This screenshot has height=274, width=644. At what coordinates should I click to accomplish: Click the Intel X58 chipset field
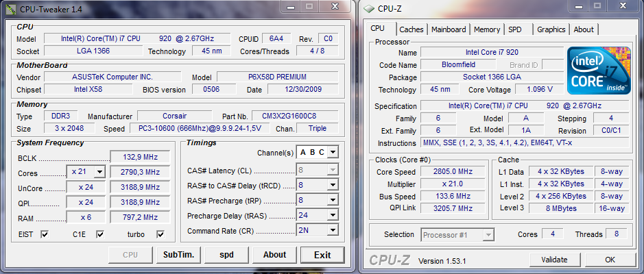(x=88, y=89)
